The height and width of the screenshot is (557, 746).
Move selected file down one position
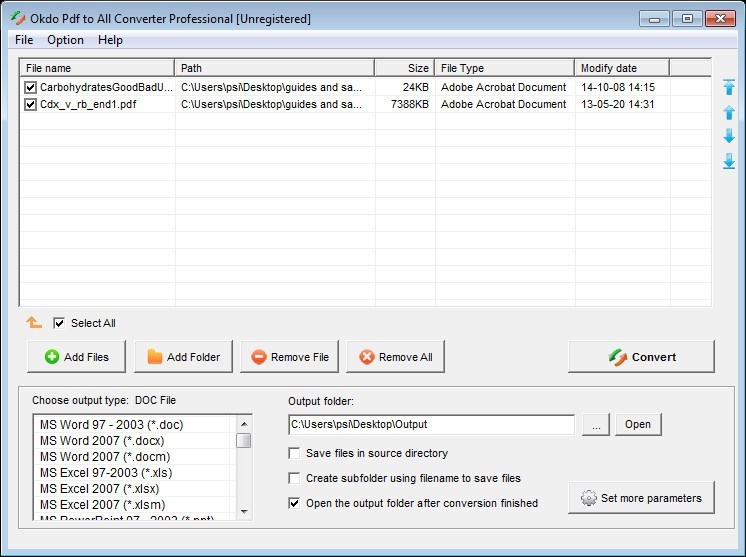pos(729,136)
